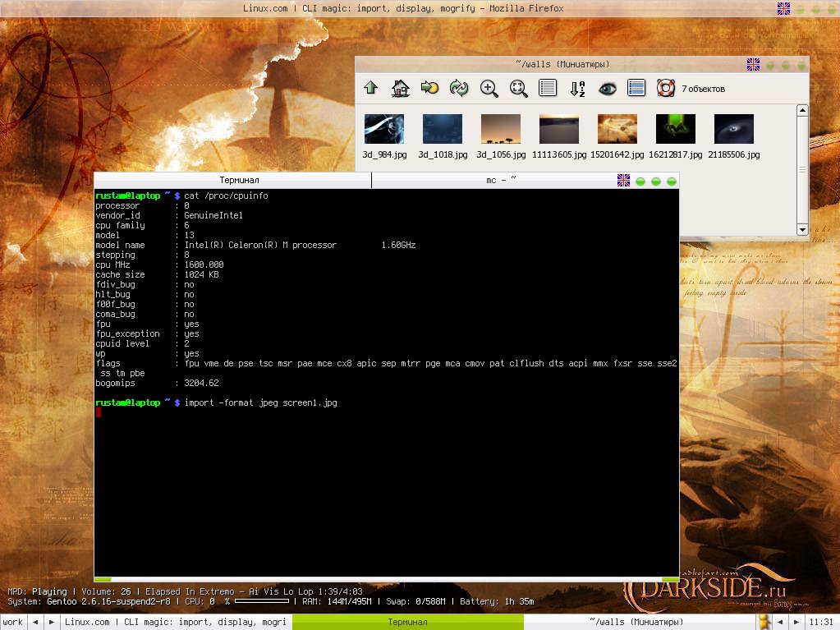Viewport: 840px width, 630px height.
Task: Click the zoom-to-fit magnifier icon
Action: (x=518, y=88)
